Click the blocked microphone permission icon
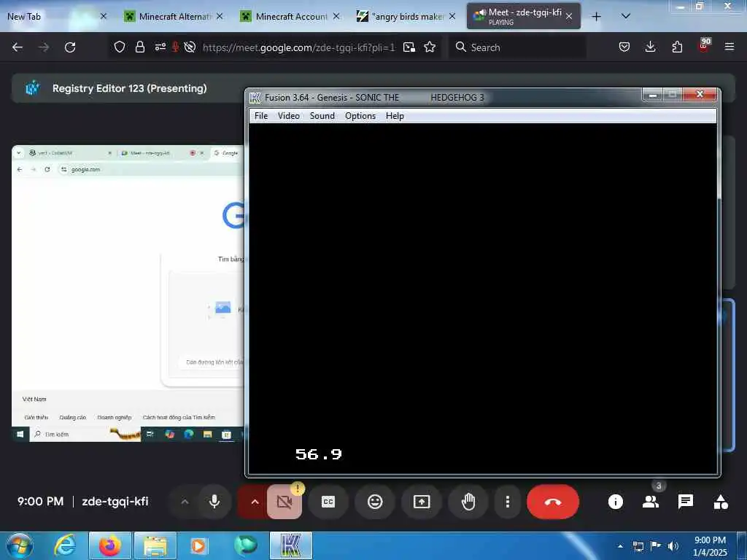The height and width of the screenshot is (560, 747). tap(175, 47)
